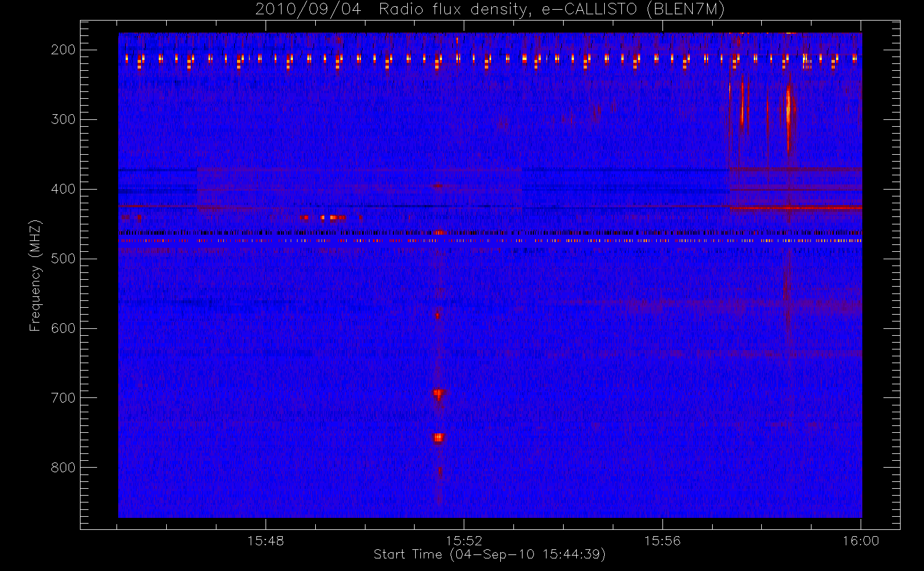Click the 500 frequency tick label
This screenshot has width=924, height=571.
63,259
